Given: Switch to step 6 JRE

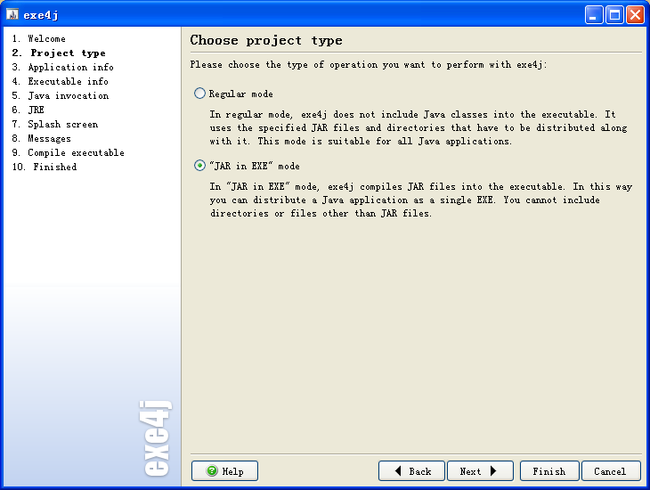Looking at the screenshot, I should 28,110.
